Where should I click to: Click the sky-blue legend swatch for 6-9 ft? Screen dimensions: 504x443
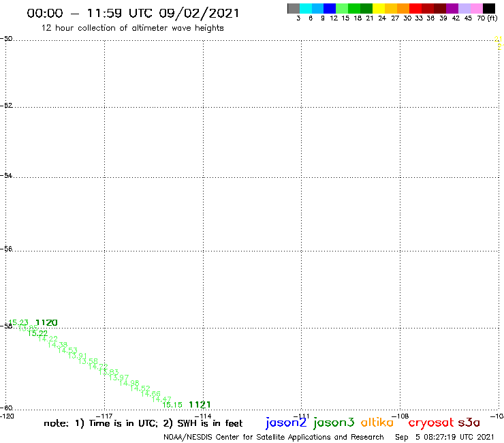pyautogui.click(x=317, y=9)
